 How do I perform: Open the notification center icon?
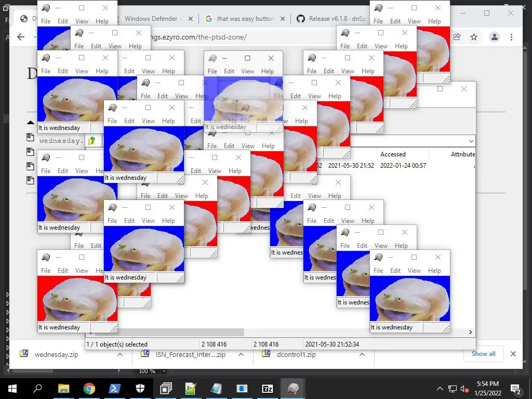[x=516, y=389]
